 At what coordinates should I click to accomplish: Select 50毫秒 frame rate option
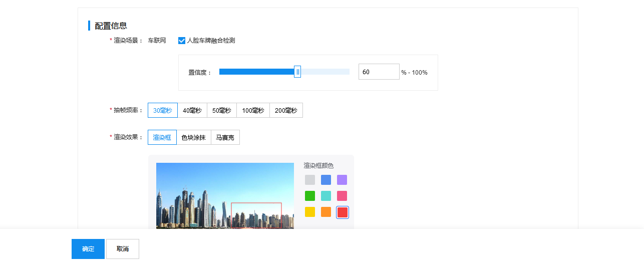[x=222, y=110]
